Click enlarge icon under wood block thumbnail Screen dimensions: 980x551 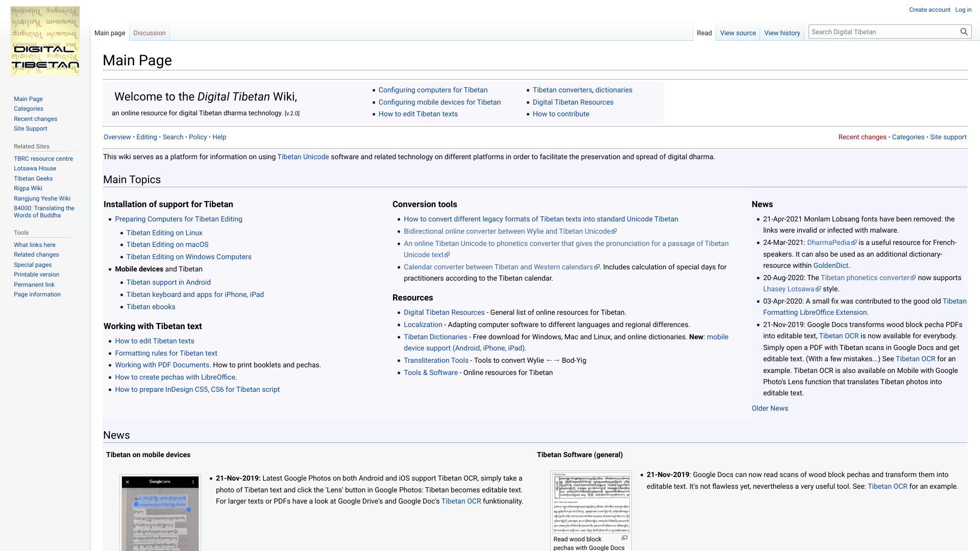[x=624, y=538]
